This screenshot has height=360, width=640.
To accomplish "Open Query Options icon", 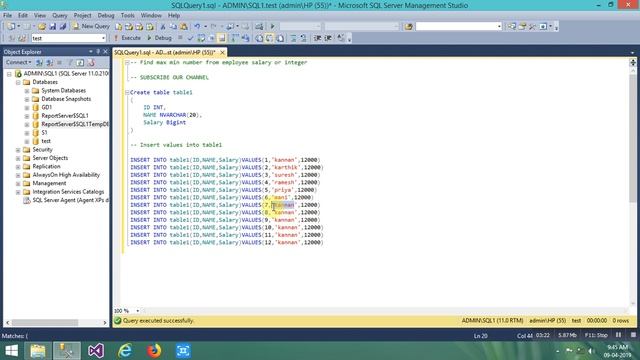I will [x=211, y=38].
